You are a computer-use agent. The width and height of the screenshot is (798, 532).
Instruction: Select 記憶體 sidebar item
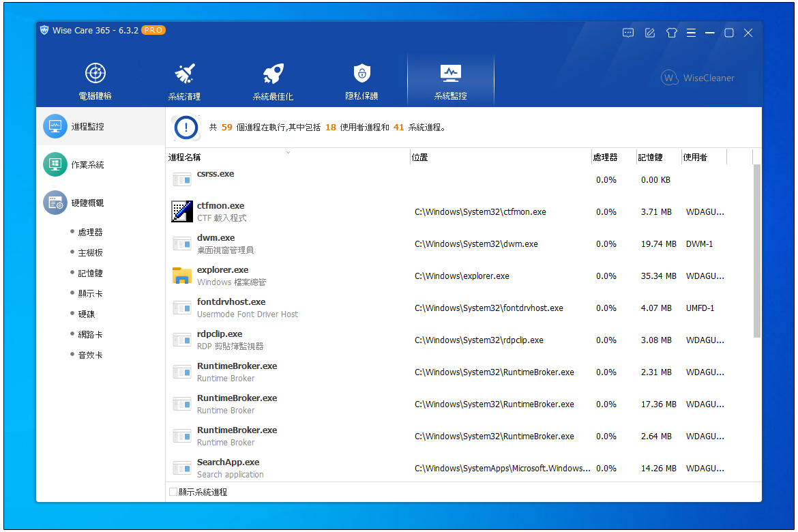90,273
